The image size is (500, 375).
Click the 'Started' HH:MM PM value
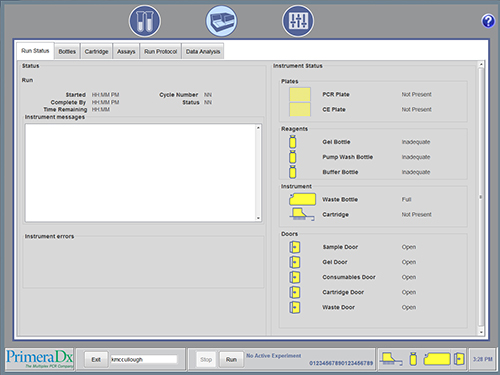[x=105, y=95]
